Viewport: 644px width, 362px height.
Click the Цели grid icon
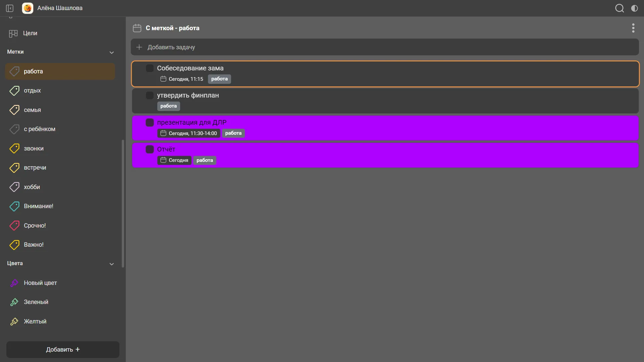pos(13,33)
